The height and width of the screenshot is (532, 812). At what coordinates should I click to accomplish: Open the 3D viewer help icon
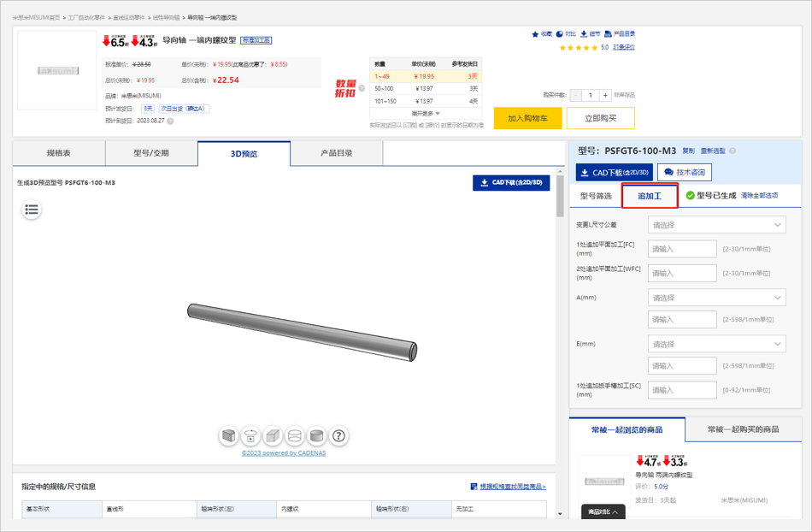339,436
